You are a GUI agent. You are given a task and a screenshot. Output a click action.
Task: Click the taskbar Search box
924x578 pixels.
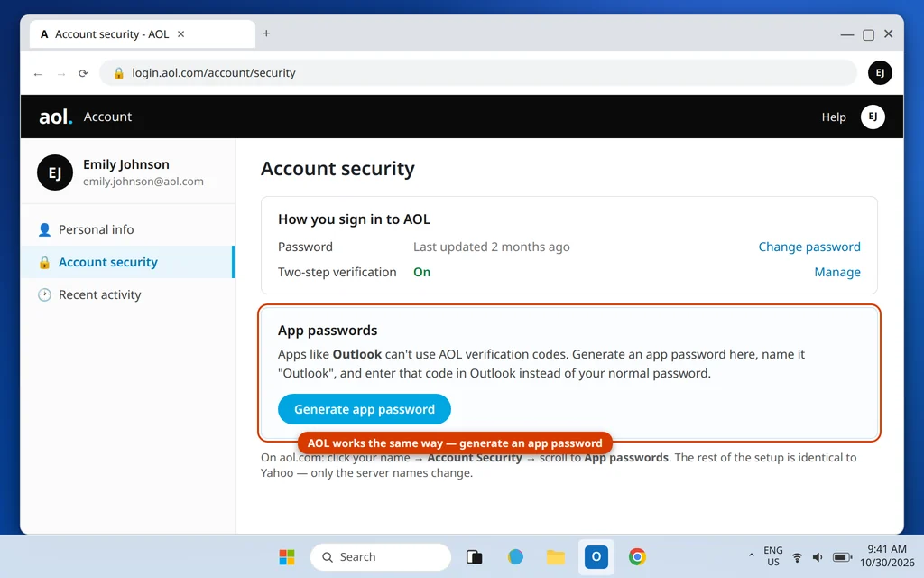click(x=381, y=556)
